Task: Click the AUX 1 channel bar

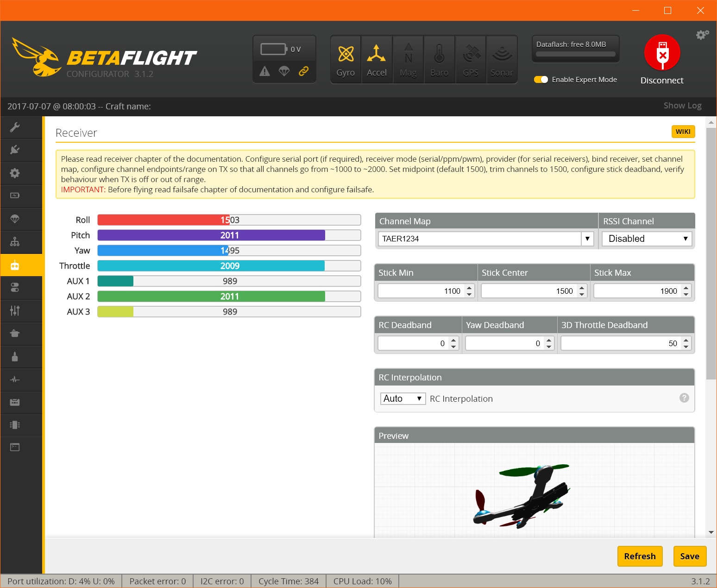Action: tap(229, 281)
